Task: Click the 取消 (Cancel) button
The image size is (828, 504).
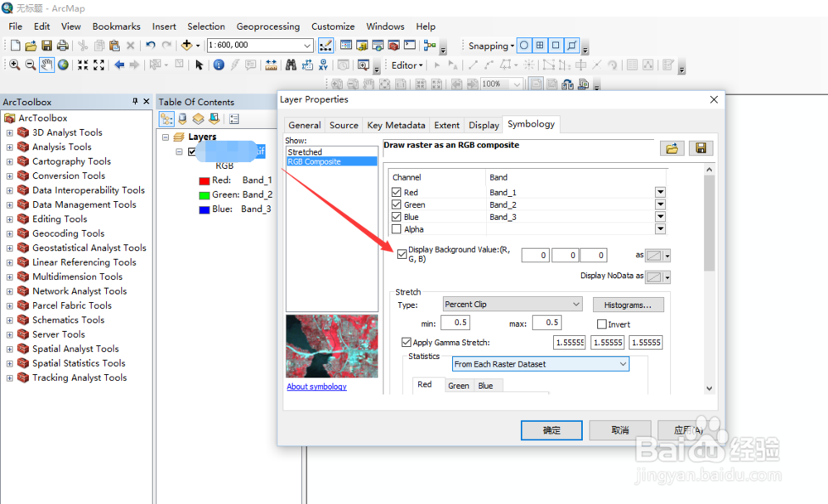Action: (x=620, y=430)
